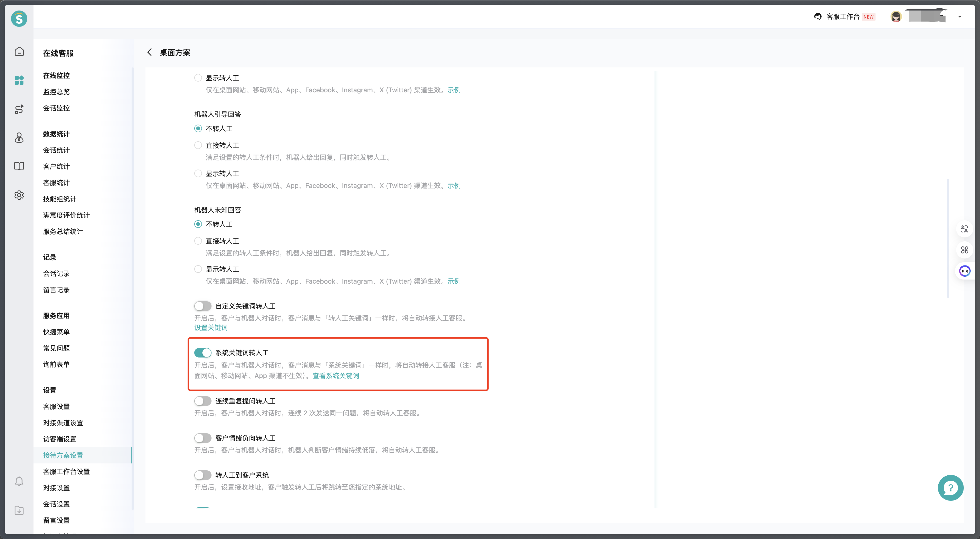Open the 设置关键词 link
This screenshot has height=539, width=980.
point(211,328)
